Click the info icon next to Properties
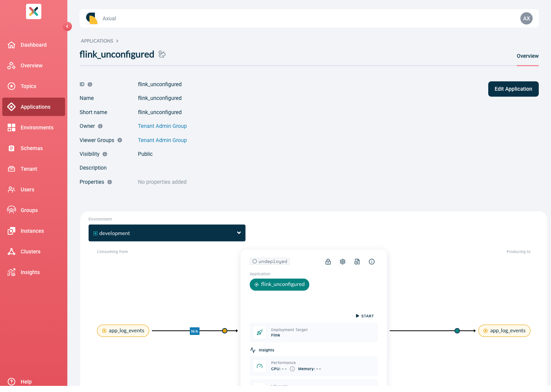The image size is (551, 392). pos(109,182)
